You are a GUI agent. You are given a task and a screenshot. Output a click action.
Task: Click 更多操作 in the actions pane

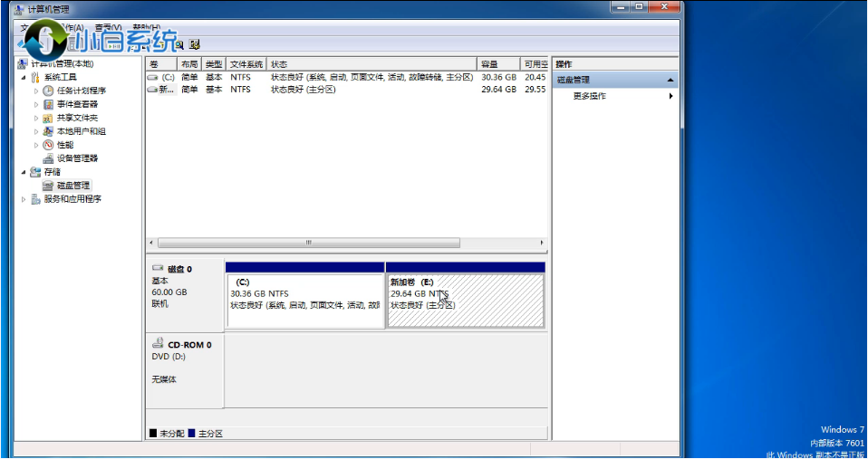tap(590, 96)
